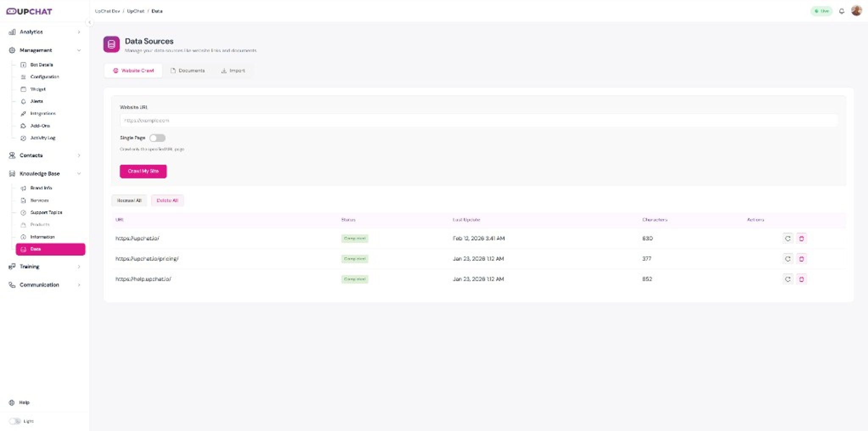Image resolution: width=868 pixels, height=431 pixels.
Task: Click the Help globe icon
Action: [x=12, y=403]
